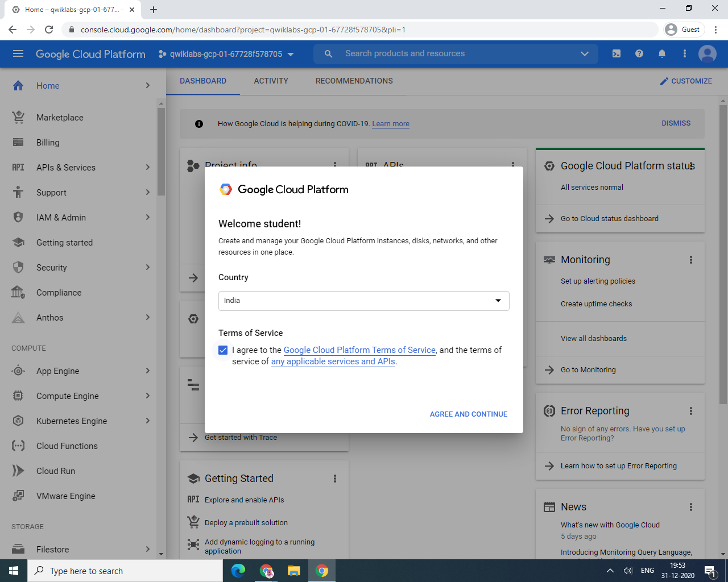Click the Cloud Run arrows icon

[x=18, y=471]
